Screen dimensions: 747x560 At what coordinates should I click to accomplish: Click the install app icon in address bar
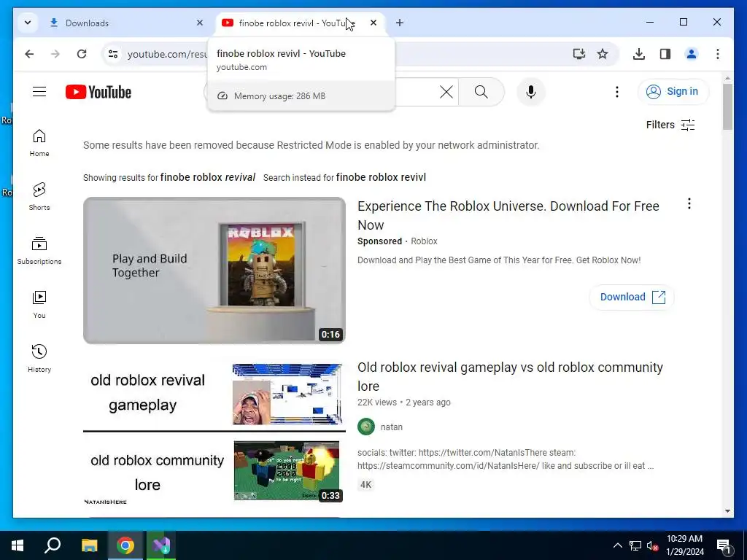(578, 54)
